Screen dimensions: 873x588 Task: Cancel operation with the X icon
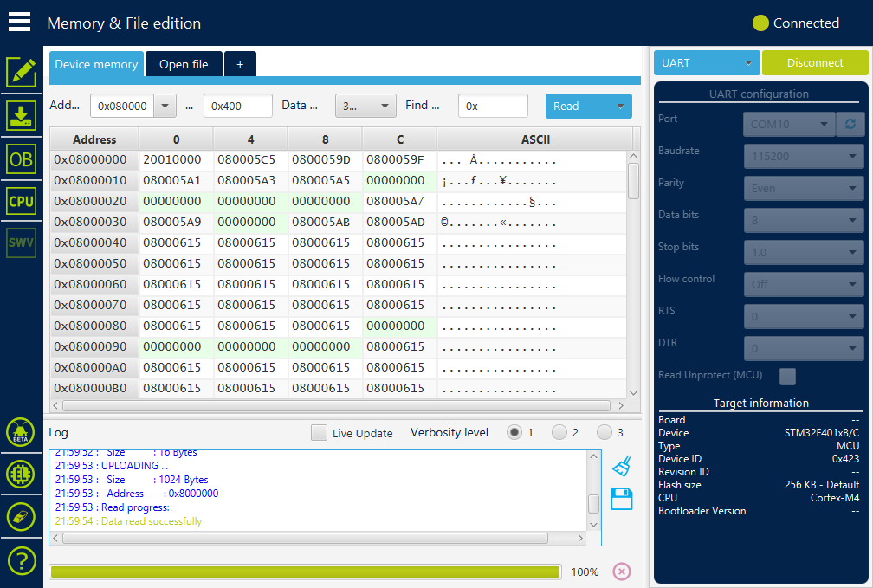click(622, 572)
